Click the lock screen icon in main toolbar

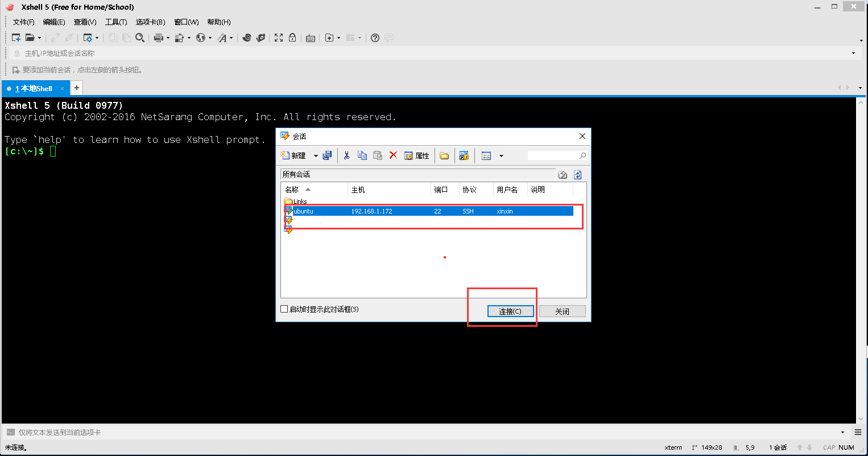pos(292,38)
